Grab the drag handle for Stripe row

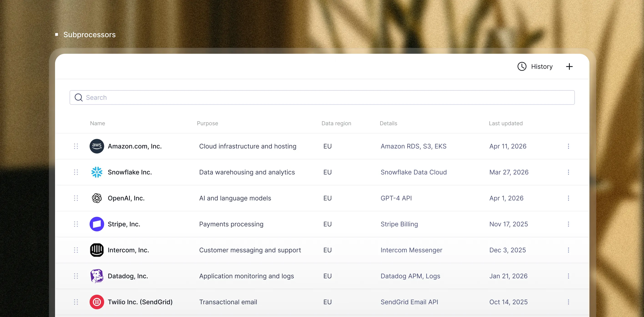click(76, 224)
